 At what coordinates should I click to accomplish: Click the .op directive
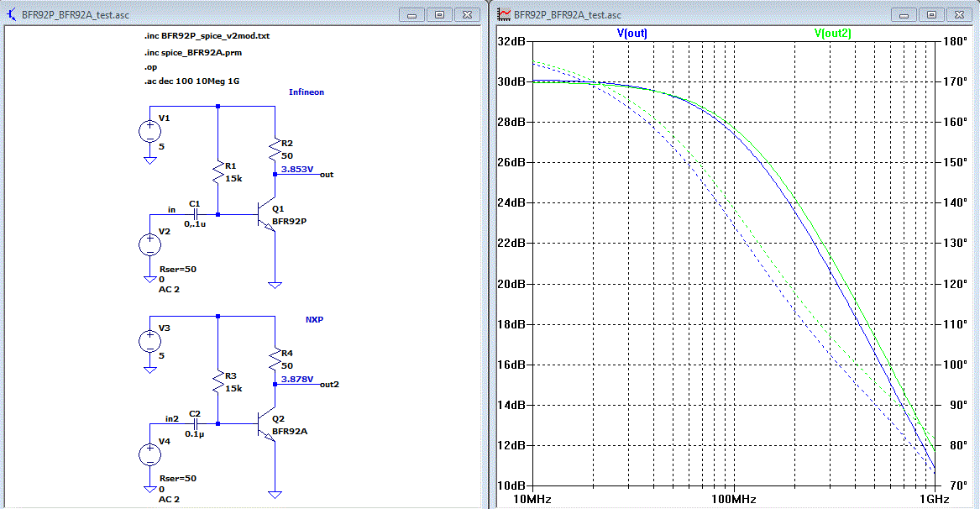(150, 67)
